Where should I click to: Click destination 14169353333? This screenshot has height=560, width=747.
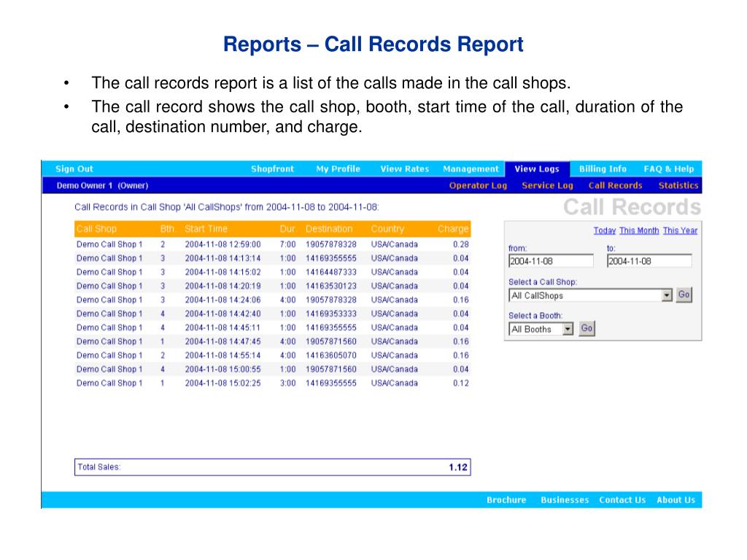pyautogui.click(x=331, y=314)
